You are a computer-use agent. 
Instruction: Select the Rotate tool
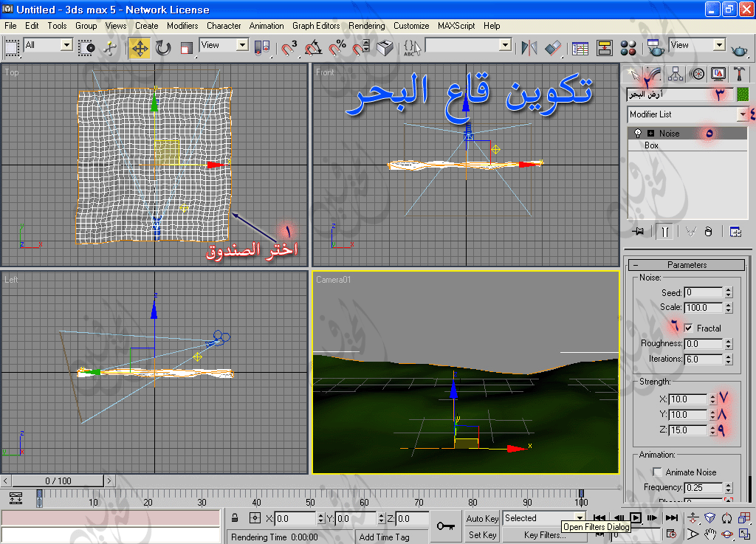[x=163, y=48]
